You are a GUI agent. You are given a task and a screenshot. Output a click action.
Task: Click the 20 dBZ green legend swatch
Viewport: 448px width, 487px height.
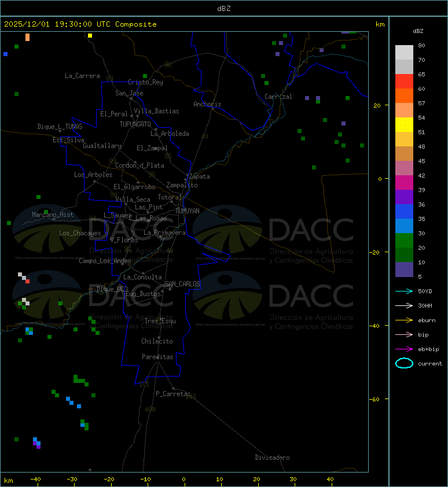point(404,241)
